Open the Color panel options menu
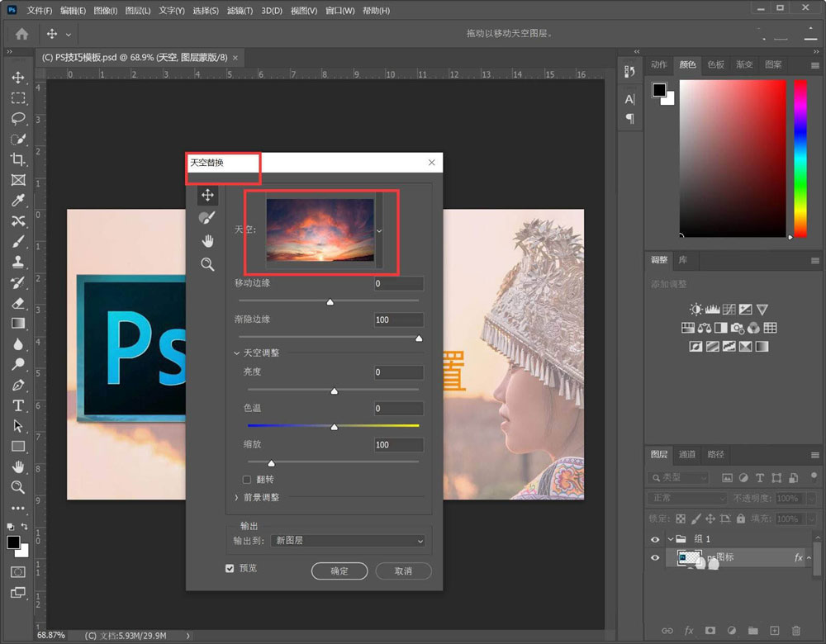 point(815,65)
